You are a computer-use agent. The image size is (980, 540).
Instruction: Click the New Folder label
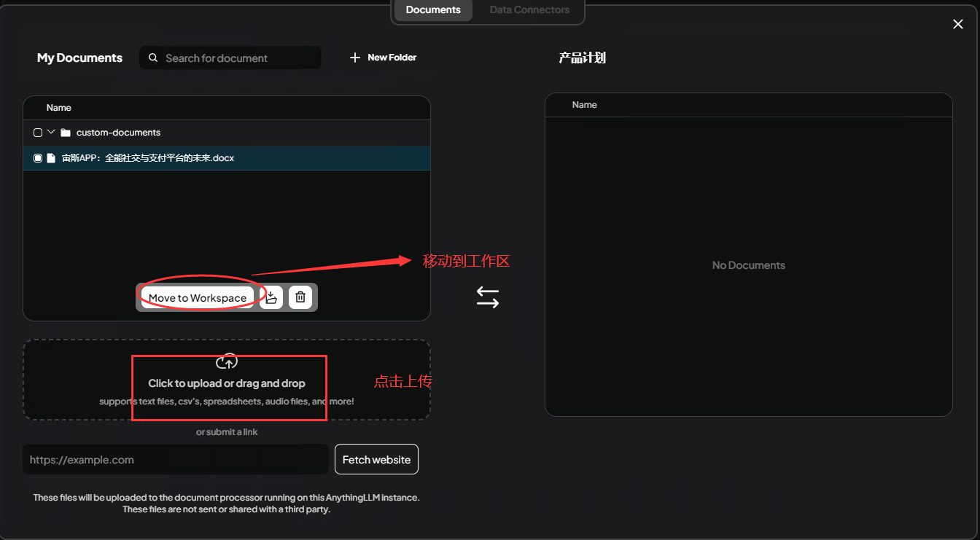tap(392, 58)
